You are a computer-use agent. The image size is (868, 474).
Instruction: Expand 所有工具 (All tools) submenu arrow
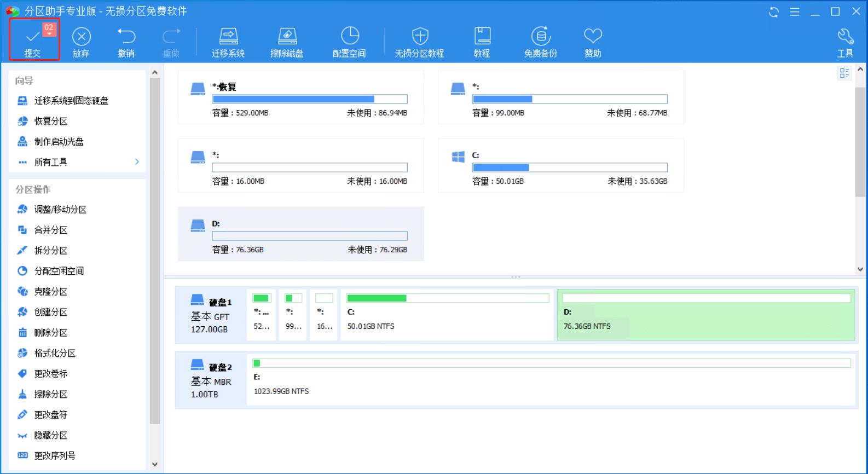pos(137,162)
